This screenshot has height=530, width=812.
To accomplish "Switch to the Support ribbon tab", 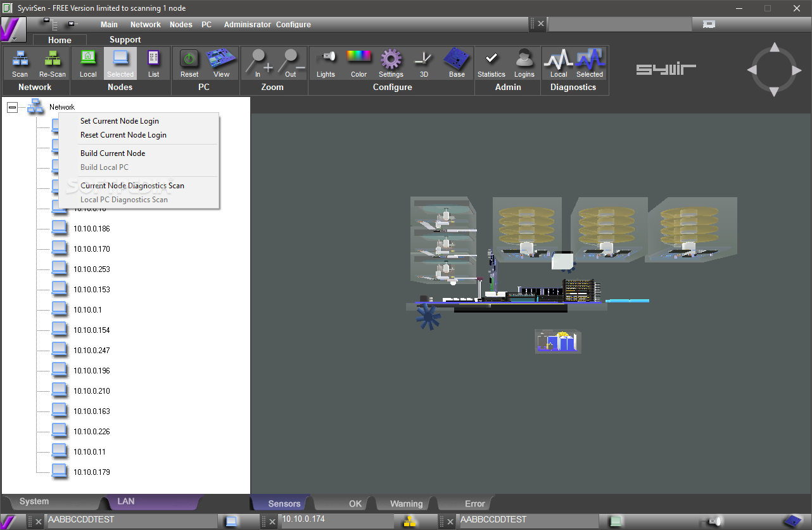I will (125, 40).
